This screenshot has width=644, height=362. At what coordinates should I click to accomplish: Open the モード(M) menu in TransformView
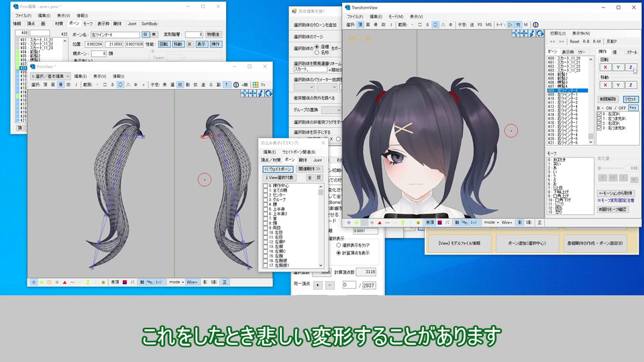pyautogui.click(x=396, y=16)
